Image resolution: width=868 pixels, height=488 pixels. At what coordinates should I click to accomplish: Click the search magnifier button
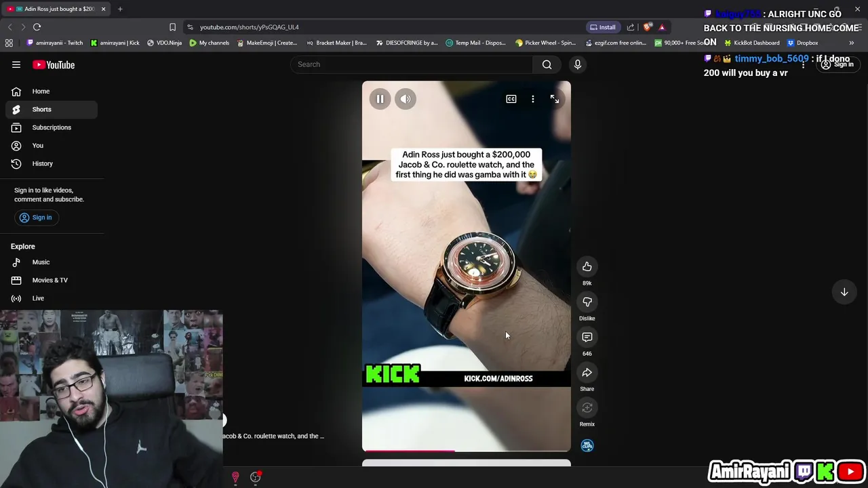[547, 64]
